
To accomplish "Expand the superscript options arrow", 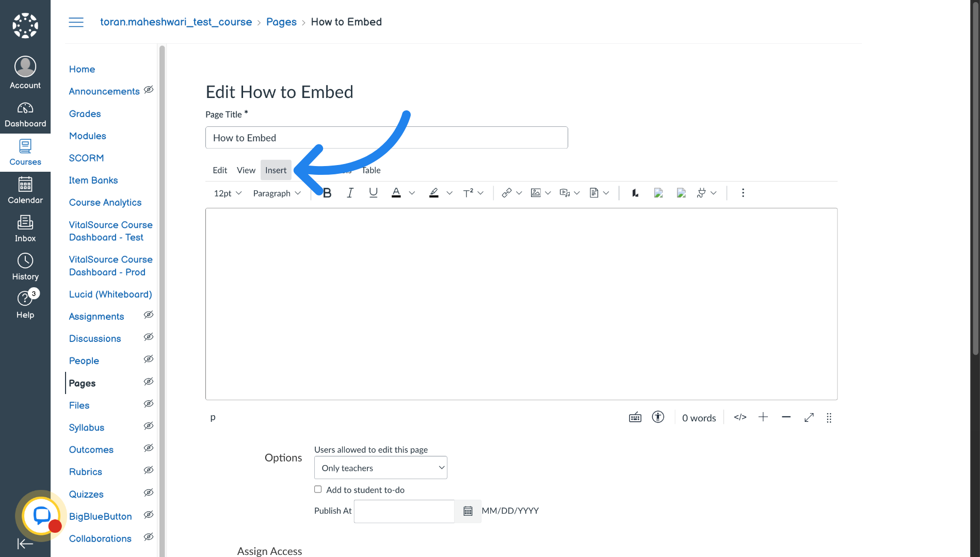I will (x=480, y=193).
